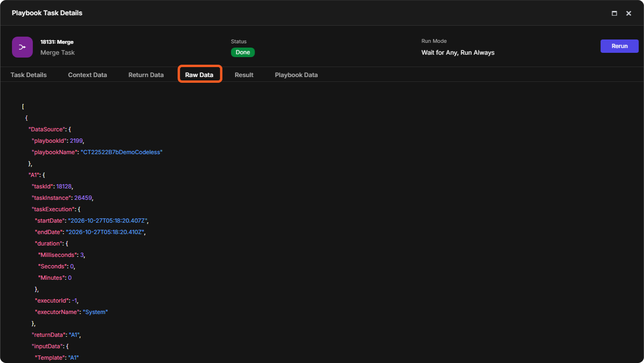Switch to the Context Data tab
The image size is (644, 363).
88,75
